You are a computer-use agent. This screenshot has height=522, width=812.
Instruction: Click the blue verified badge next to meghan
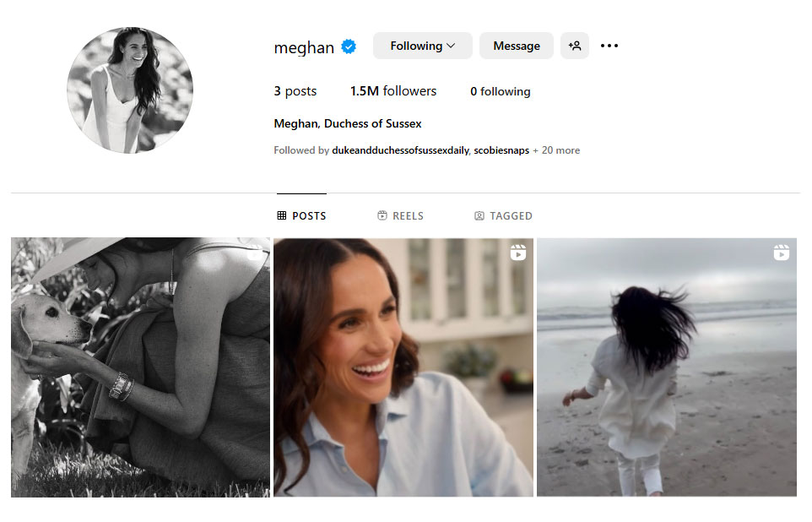pyautogui.click(x=349, y=46)
